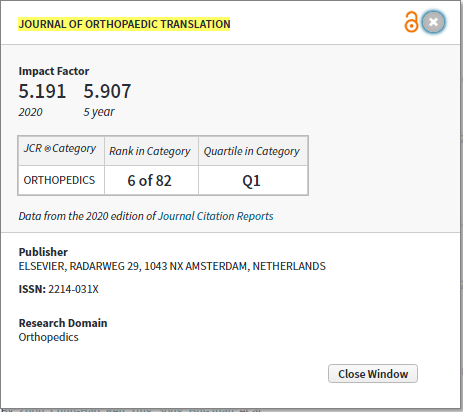Screen dimensions: 463x412
Task: Select the highlighted Journal of Orthopaedic Translation title
Action: 124,24
